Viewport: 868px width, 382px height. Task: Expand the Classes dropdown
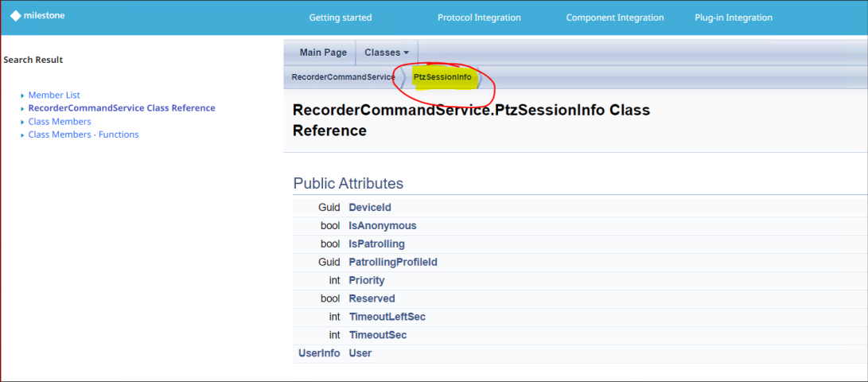[386, 53]
